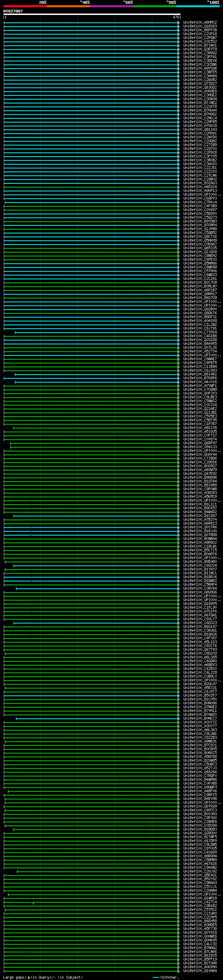Click the orange ~40% legend segment
Image resolution: width=223 pixels, height=980 pixels.
coord(68,6)
